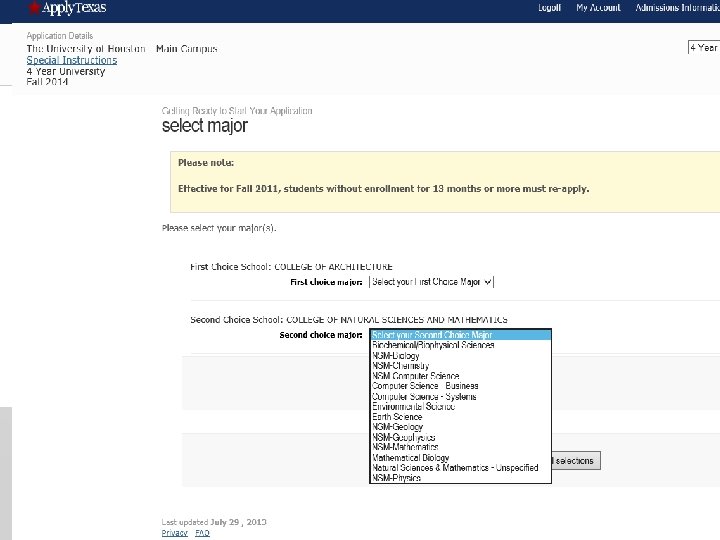720x540 pixels.
Task: Open the Special Instructions link
Action: 72,60
